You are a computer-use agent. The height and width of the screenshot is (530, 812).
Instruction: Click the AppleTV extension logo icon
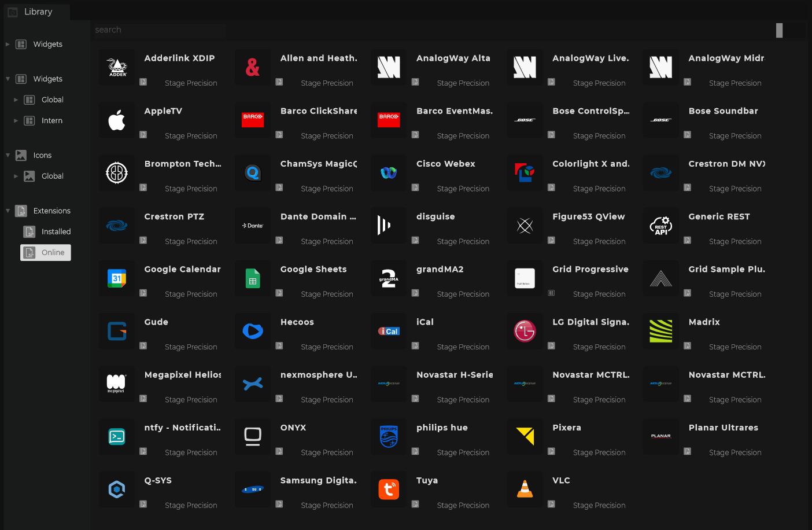(117, 120)
